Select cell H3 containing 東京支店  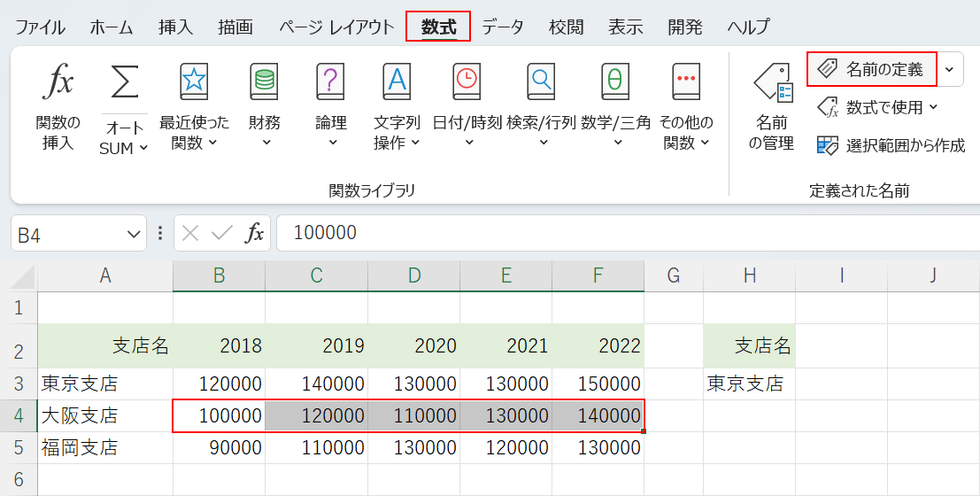749,384
